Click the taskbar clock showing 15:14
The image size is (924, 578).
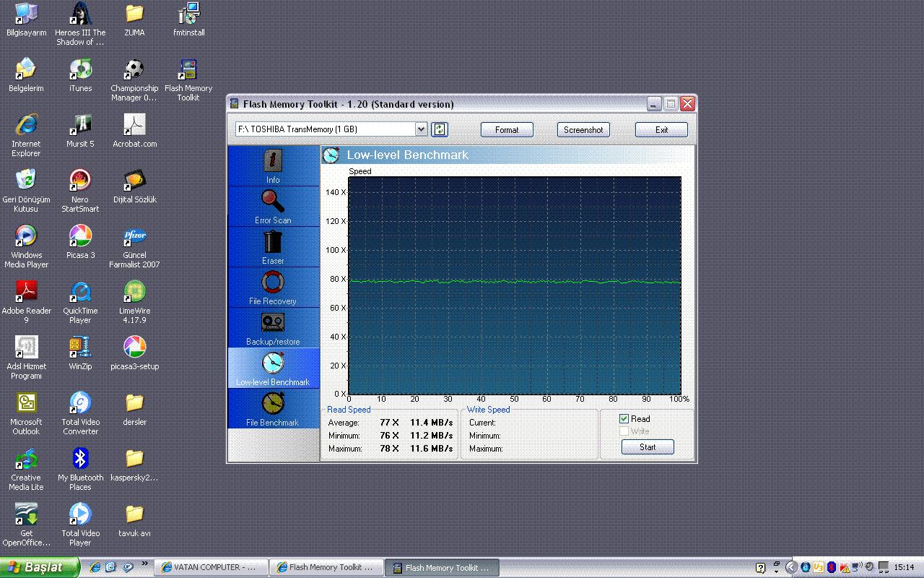click(x=905, y=568)
